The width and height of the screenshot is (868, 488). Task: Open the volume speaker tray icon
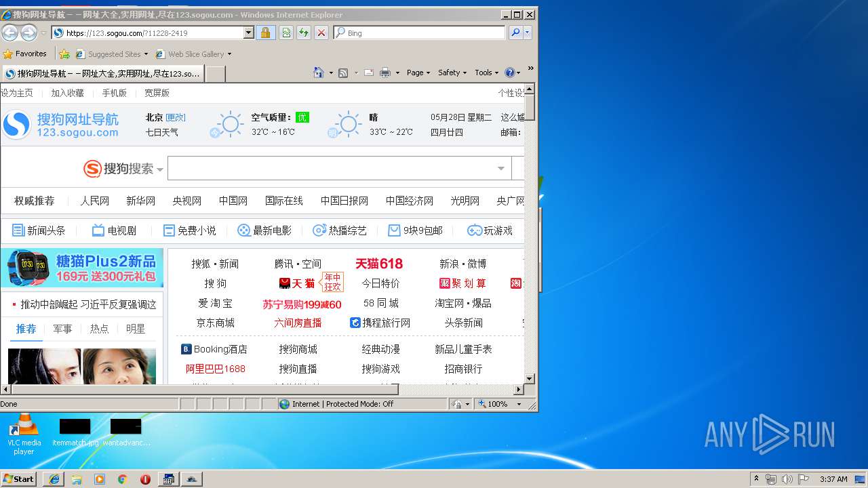coord(787,479)
